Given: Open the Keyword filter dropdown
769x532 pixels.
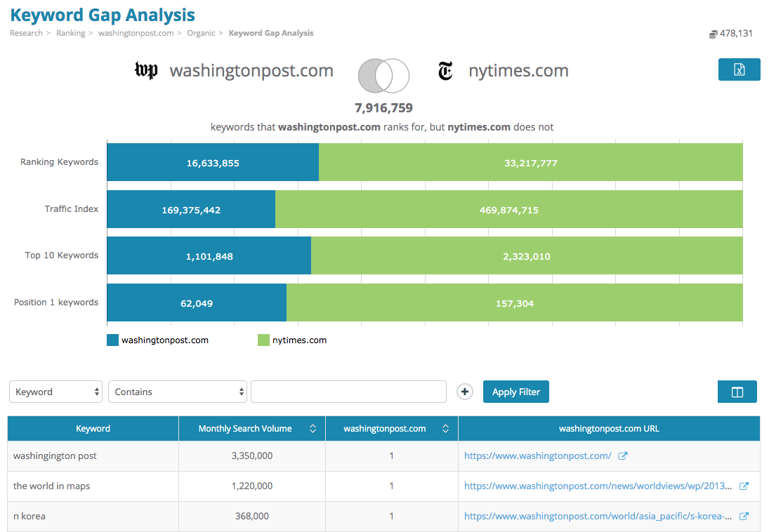Looking at the screenshot, I should pyautogui.click(x=55, y=392).
